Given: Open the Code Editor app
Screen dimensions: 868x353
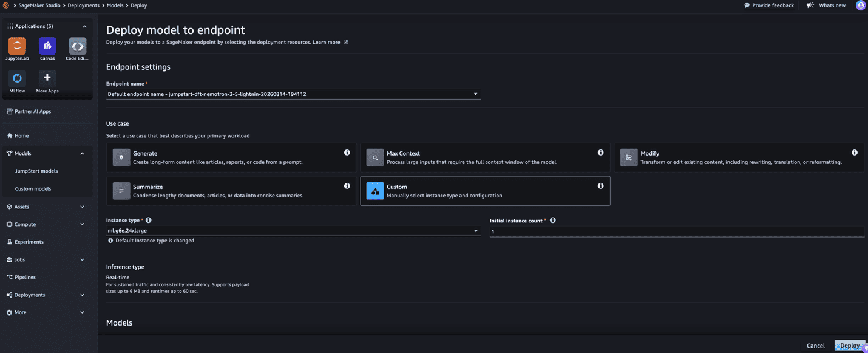Looking at the screenshot, I should pyautogui.click(x=78, y=46).
